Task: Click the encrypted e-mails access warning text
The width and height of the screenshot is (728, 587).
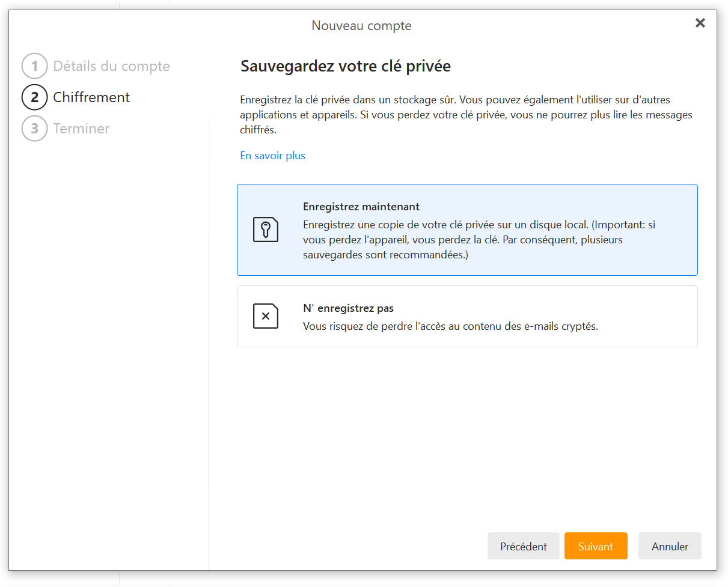Action: click(450, 326)
